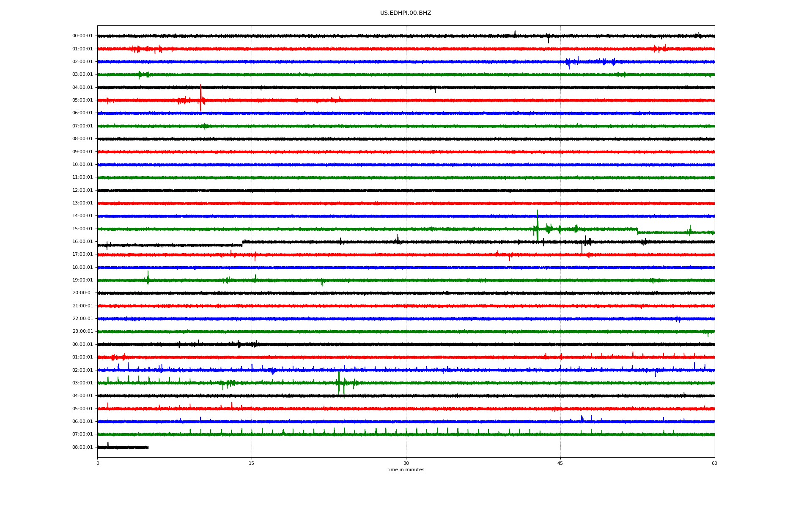Click the x-axis tick label 45
Screen dimensions: 812x508
(x=560, y=463)
